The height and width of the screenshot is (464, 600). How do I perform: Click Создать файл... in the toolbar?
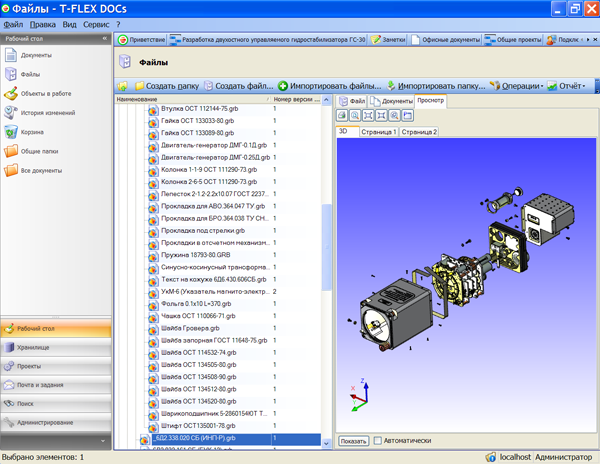coord(239,86)
